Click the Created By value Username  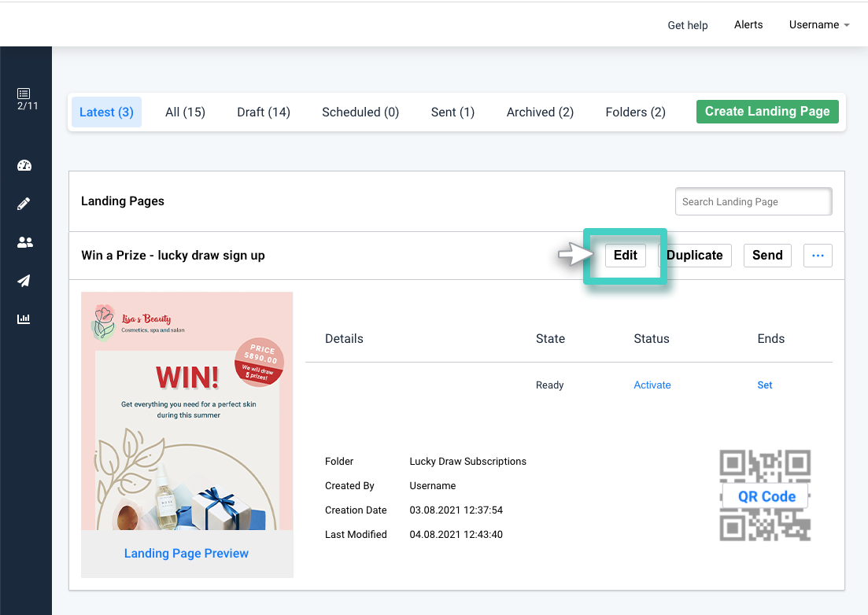[x=432, y=485]
